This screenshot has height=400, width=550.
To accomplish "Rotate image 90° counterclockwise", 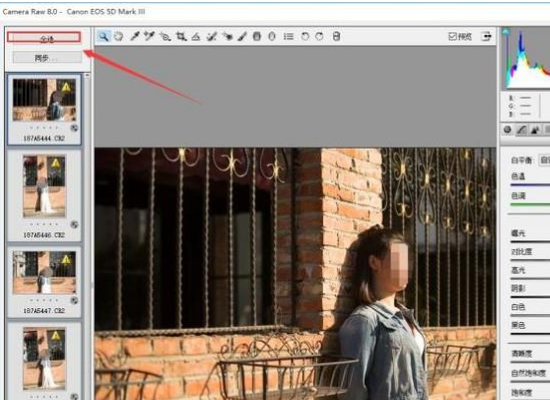I will point(304,36).
